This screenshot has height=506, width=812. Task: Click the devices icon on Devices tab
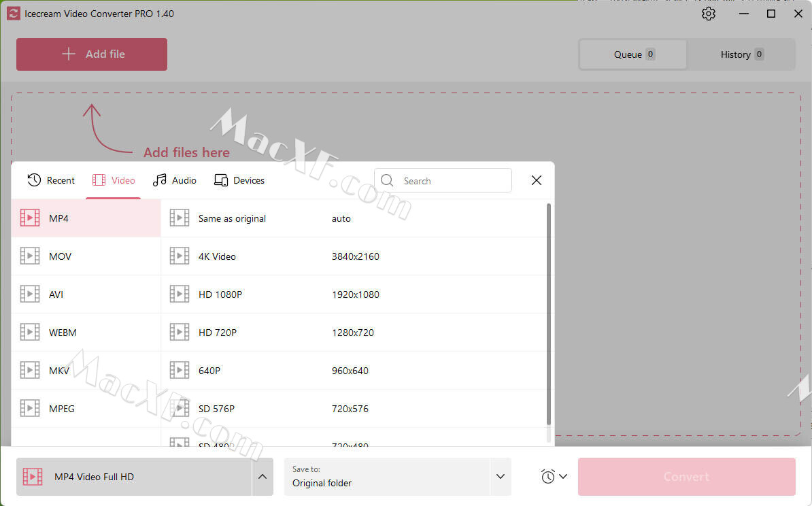click(221, 180)
